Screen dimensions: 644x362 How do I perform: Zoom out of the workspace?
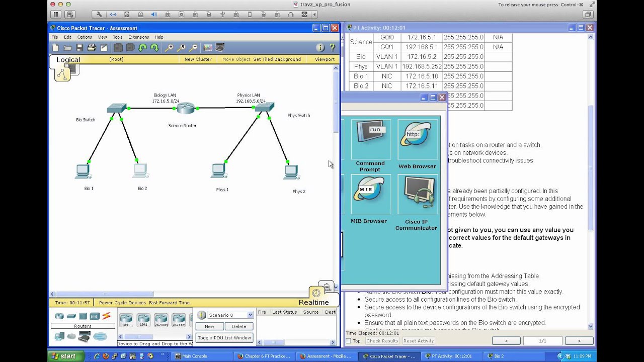tap(193, 48)
